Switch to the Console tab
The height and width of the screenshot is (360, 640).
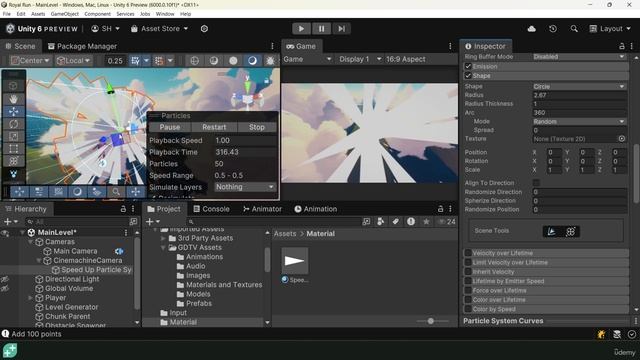point(211,209)
